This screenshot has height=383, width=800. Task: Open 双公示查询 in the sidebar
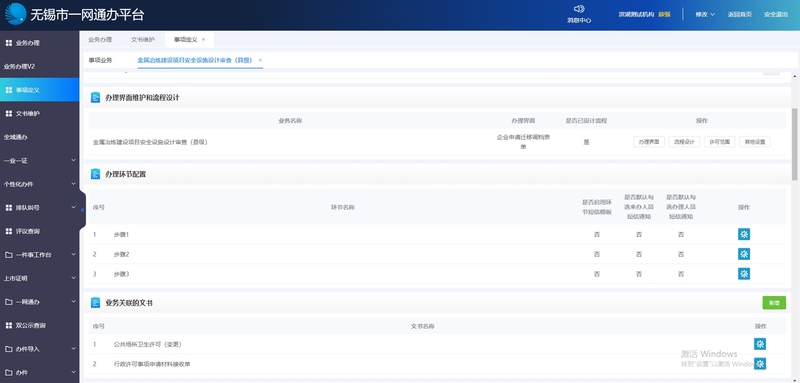(x=31, y=325)
